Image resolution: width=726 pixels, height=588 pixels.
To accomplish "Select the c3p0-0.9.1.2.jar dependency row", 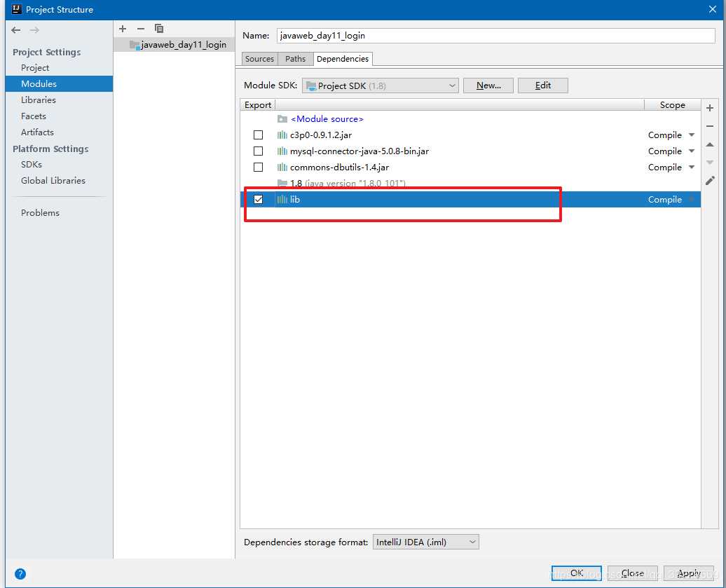I will [470, 135].
